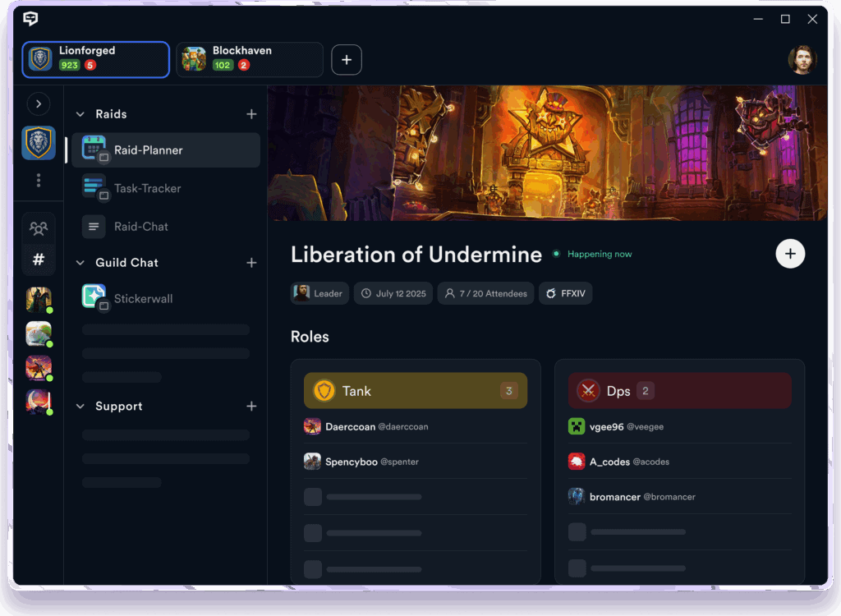The height and width of the screenshot is (616, 841).
Task: Select the hashtag channels icon
Action: point(39,260)
